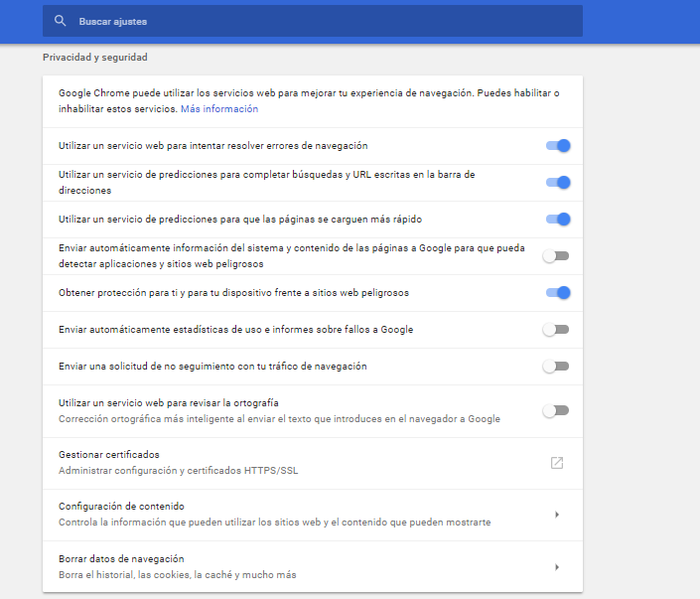Click 'Corrección ortográfica más inteligente' description text
Image resolution: width=700 pixels, height=599 pixels.
pos(279,419)
